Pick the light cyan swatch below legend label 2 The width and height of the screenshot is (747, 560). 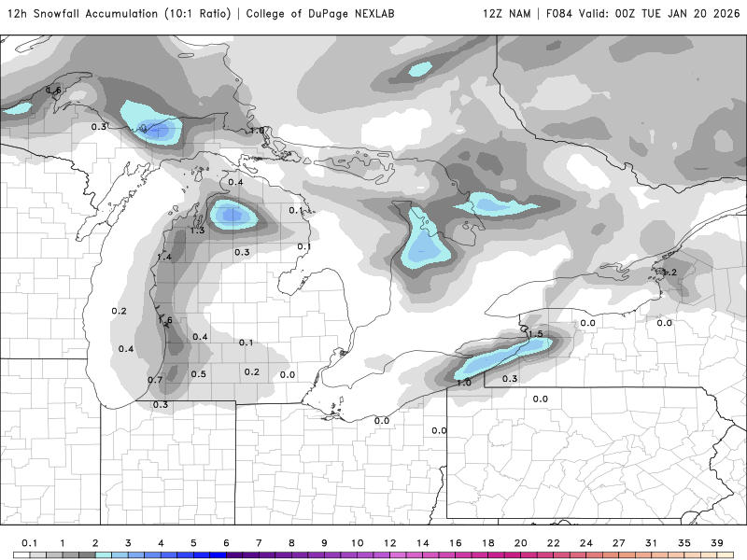pos(104,555)
